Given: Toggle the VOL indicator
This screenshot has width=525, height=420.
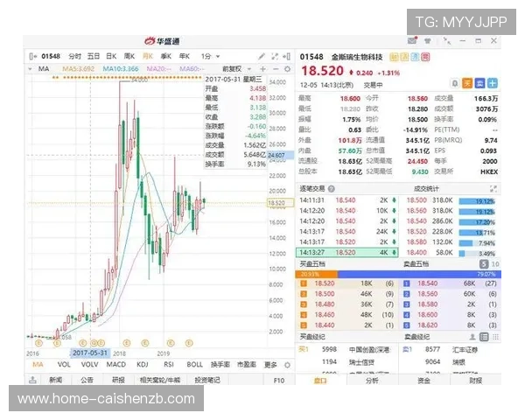Looking at the screenshot, I should (64, 364).
